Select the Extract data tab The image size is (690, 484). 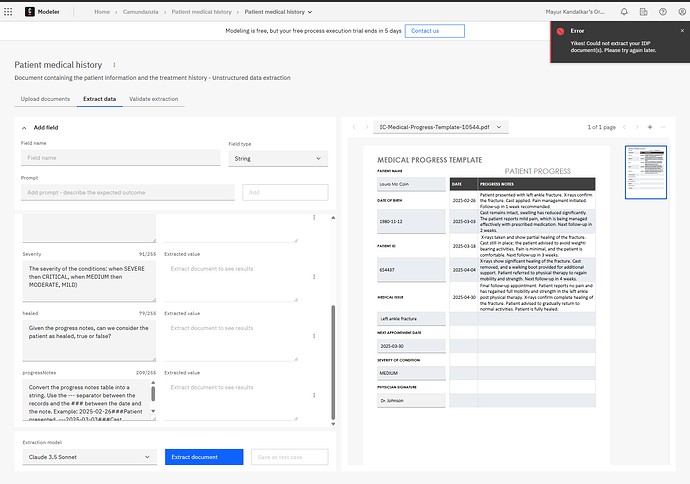pos(99,99)
